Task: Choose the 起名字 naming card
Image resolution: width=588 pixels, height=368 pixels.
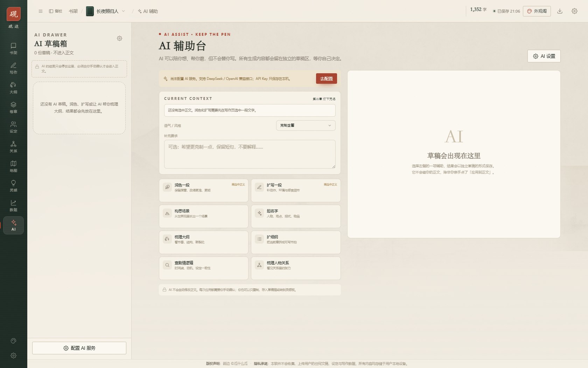Action: 296,216
